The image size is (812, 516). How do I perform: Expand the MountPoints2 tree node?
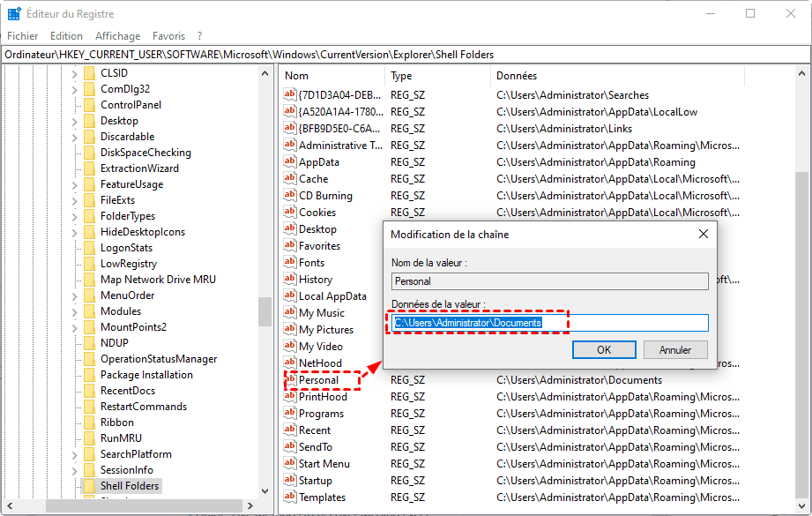tap(75, 328)
